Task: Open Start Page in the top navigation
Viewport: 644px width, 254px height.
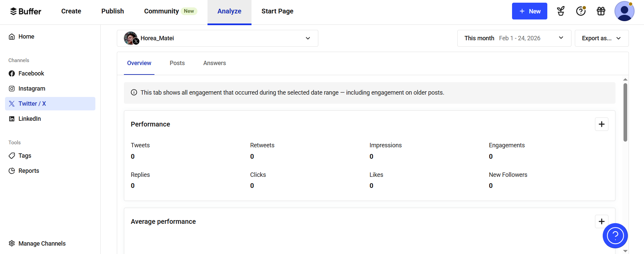Action: click(x=277, y=11)
